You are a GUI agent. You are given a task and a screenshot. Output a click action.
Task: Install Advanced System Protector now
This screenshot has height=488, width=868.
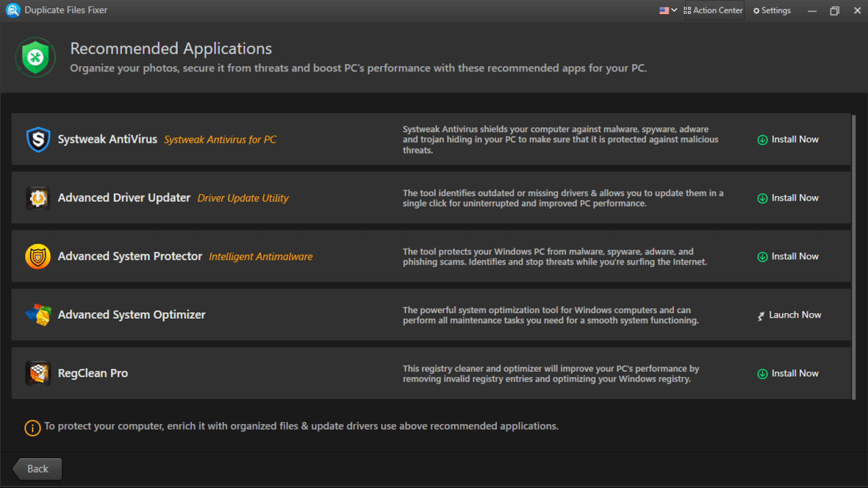pyautogui.click(x=788, y=256)
